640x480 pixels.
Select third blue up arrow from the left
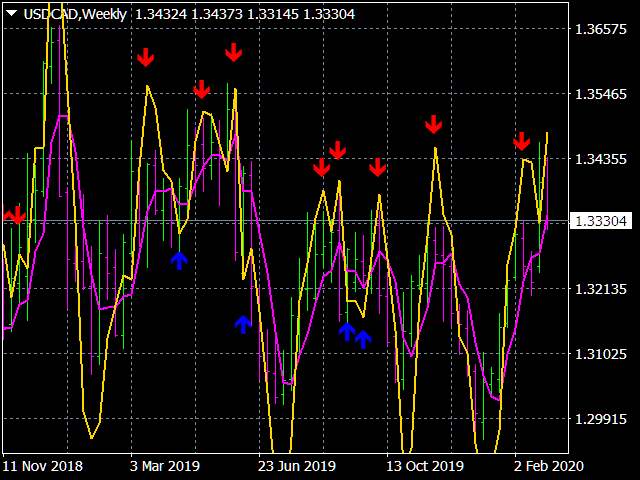(x=346, y=330)
